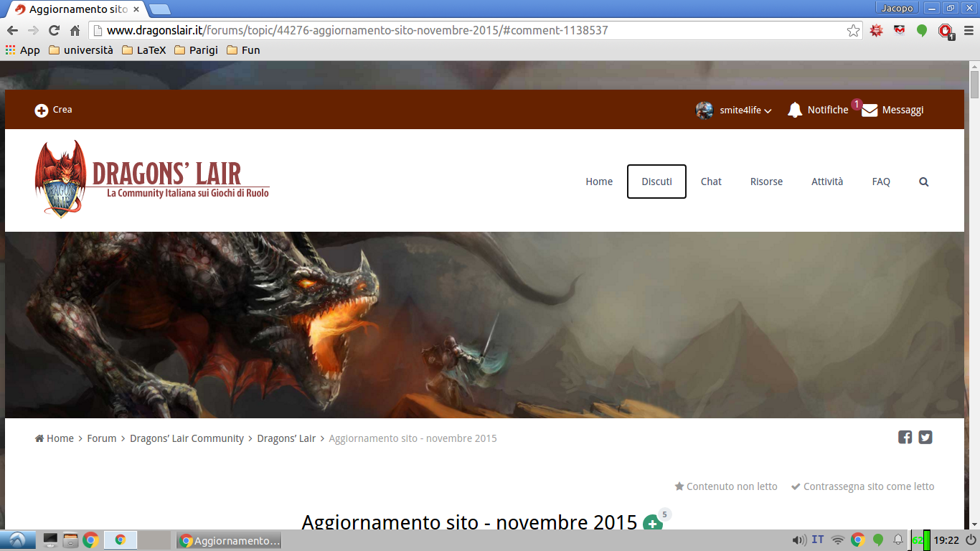Open the Risorse navigation item
The image size is (980, 551).
point(766,182)
